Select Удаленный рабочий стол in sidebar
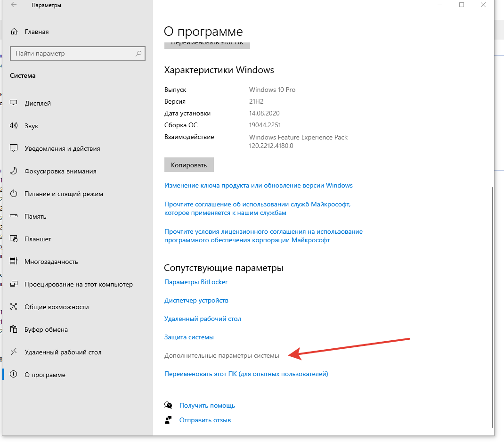Viewport: 504px width, 443px height. tap(63, 352)
